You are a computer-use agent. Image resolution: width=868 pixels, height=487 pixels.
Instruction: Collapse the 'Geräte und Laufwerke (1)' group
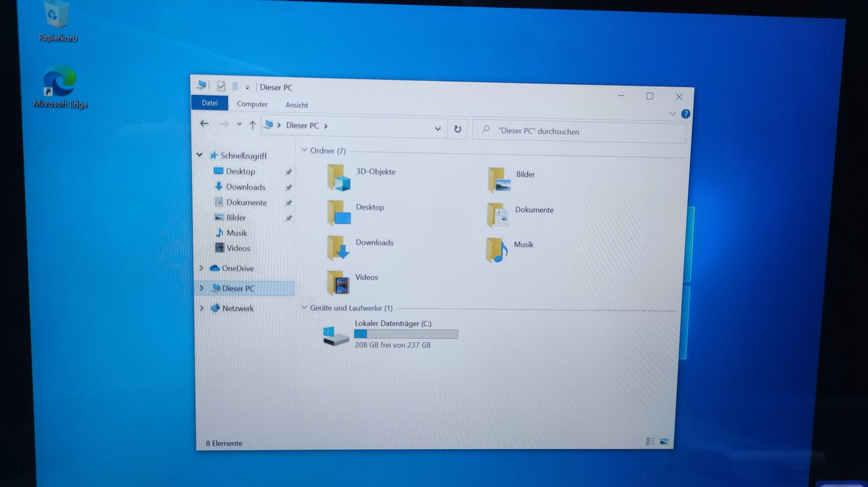[304, 308]
